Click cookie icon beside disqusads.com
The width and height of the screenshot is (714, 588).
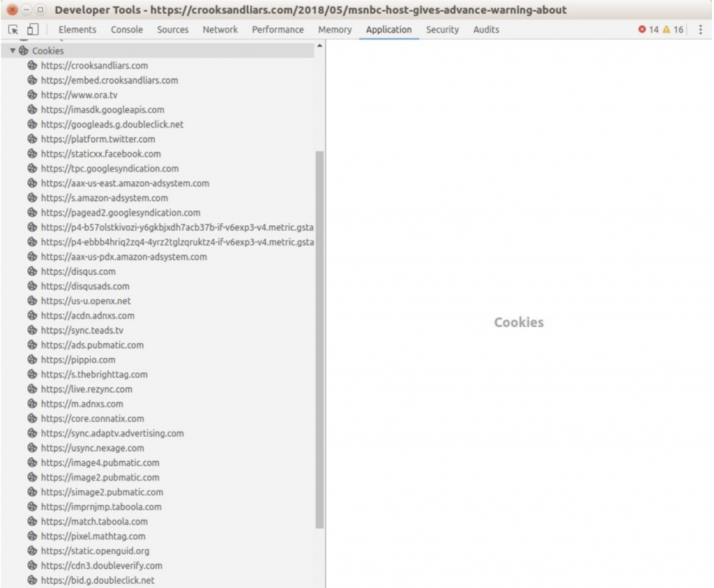[x=32, y=286]
